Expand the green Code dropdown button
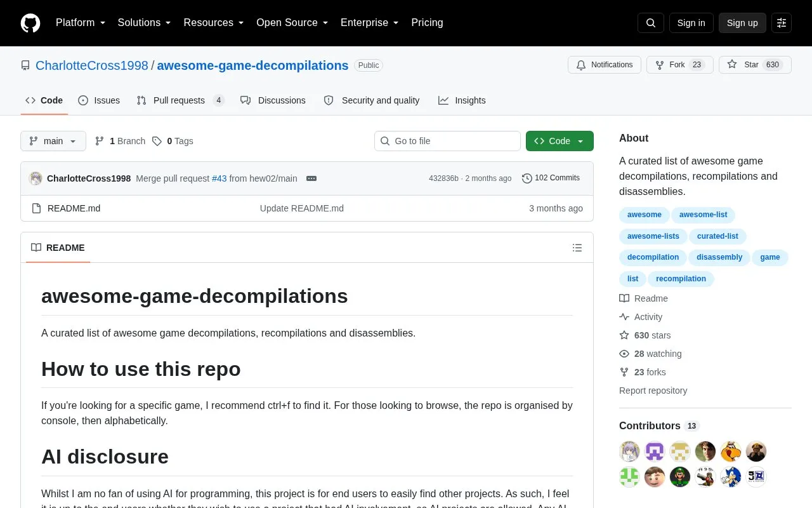 point(560,141)
